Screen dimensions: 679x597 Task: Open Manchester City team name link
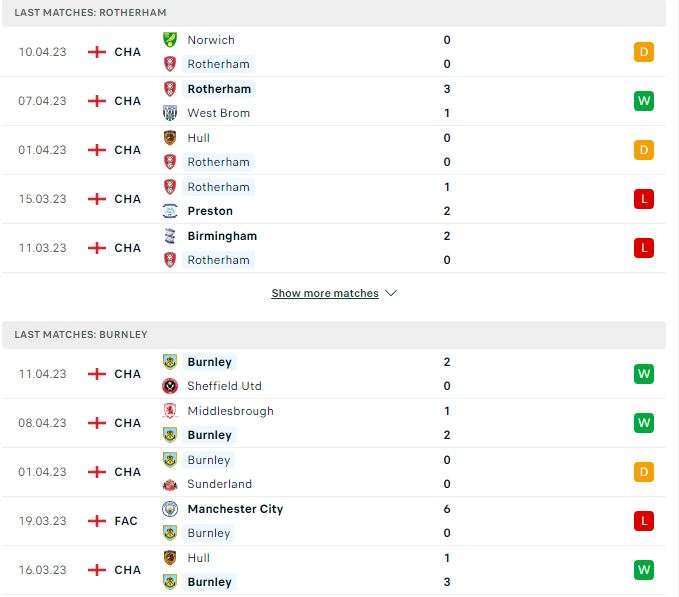click(x=235, y=509)
